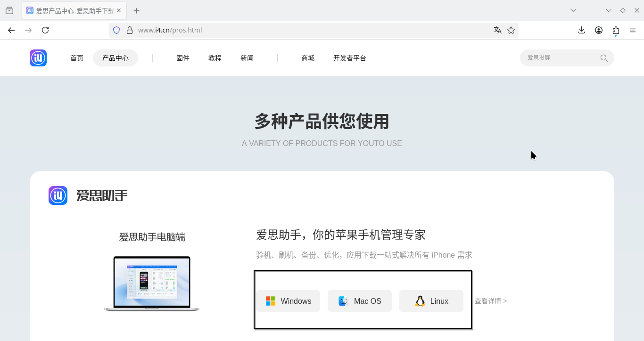The width and height of the screenshot is (644, 341).
Task: Open the 固件 nav item
Action: 183,58
